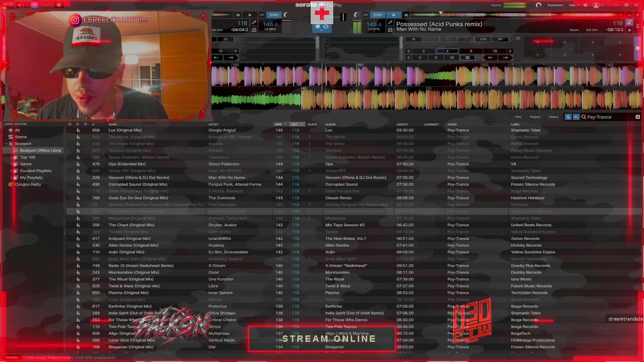Set loop IN point on right deck
This screenshot has width=644, height=362.
[x=414, y=39]
